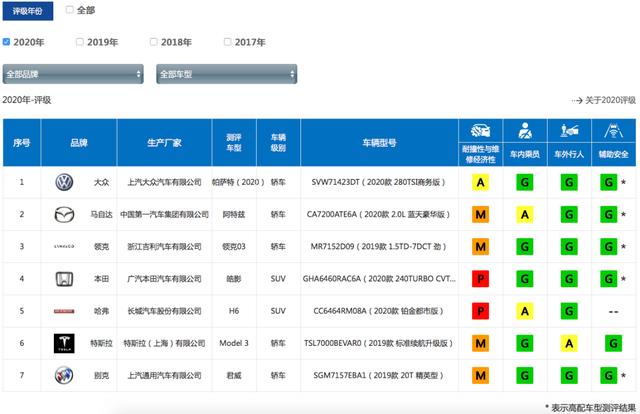Viewport: 640px width, 414px height.
Task: Click the 表示高配车型测评结果 footnote
Action: click(x=593, y=407)
